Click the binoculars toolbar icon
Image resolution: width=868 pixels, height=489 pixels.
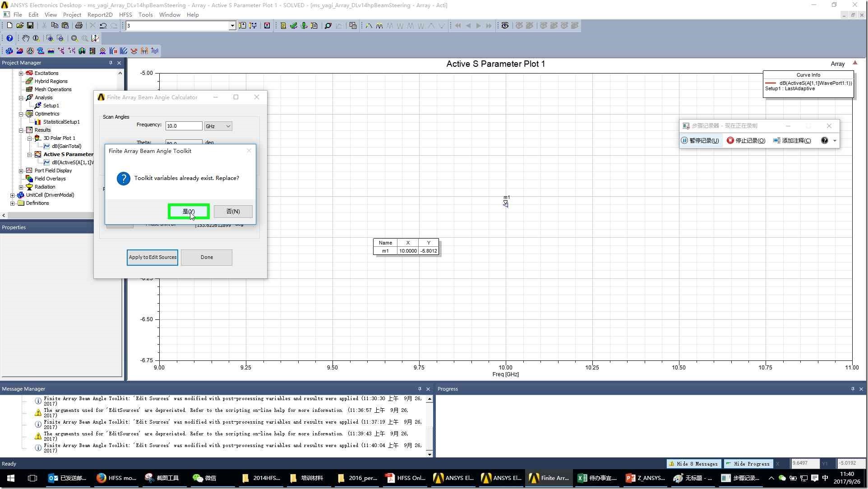point(82,51)
